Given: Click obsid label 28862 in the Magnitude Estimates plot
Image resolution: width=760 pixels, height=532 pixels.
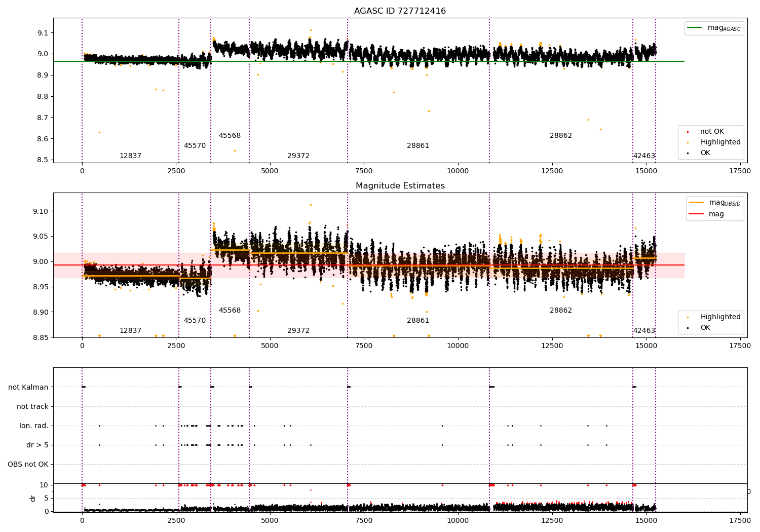Looking at the screenshot, I should [561, 311].
